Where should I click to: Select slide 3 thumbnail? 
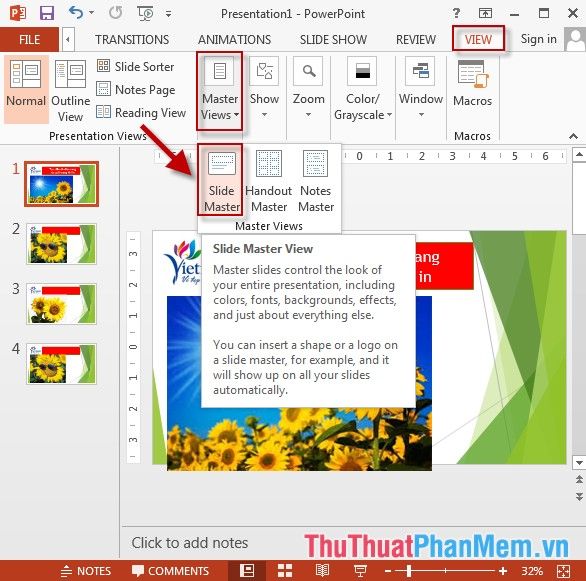point(61,304)
